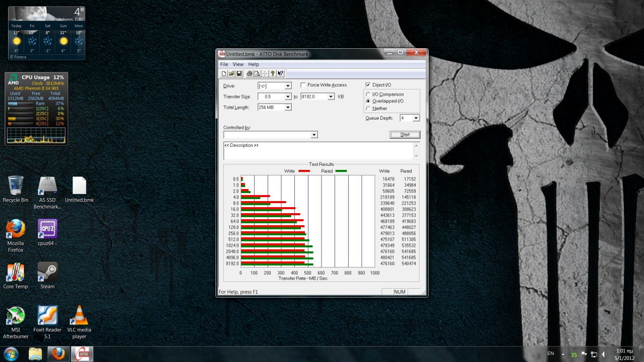Expand the Total Length 256 MB dropdown

pos(288,107)
